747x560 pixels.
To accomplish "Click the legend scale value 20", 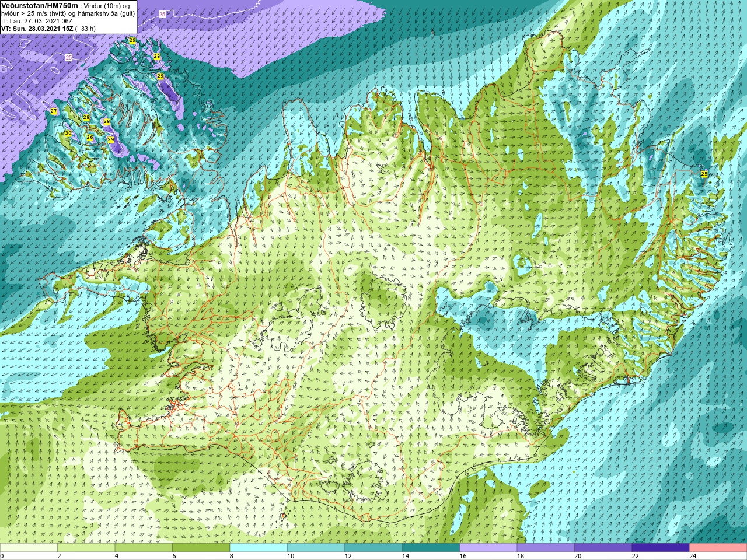I will tap(578, 556).
